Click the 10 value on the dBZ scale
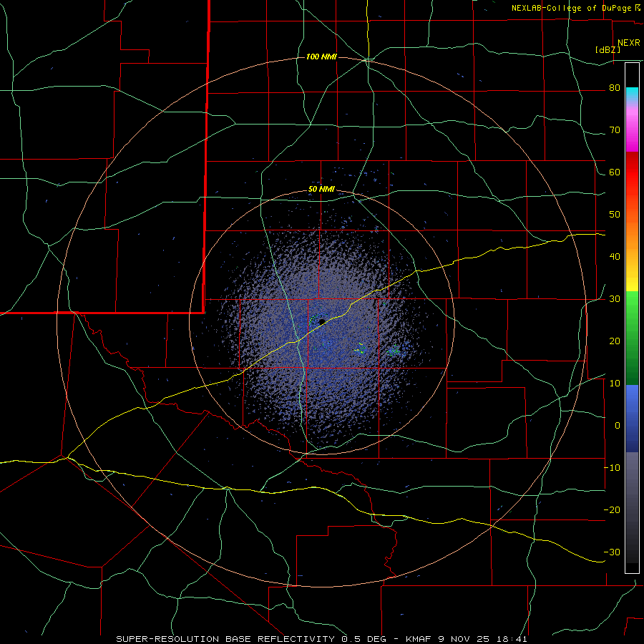The width and height of the screenshot is (644, 644). pyautogui.click(x=615, y=384)
